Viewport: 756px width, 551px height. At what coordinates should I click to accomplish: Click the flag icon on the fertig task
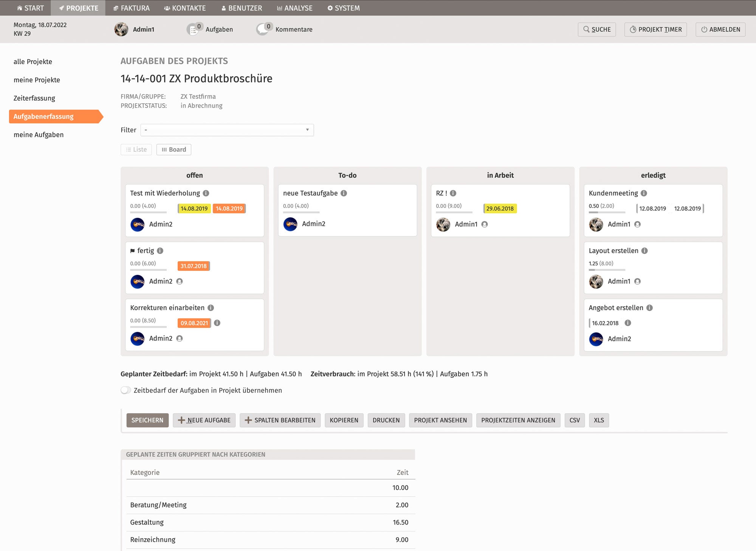pyautogui.click(x=133, y=250)
